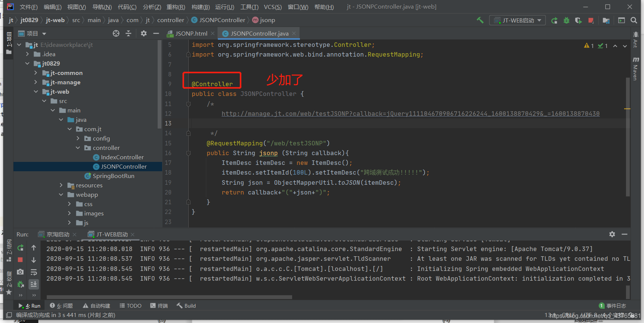Screen dimensions: 644x323
Task: Open the 文件(F) menu
Action: [28, 7]
